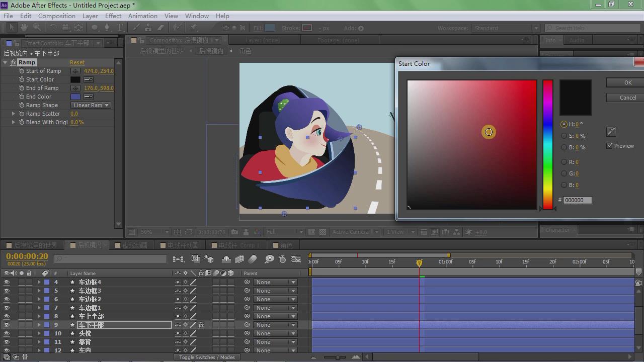Image resolution: width=644 pixels, height=362 pixels.
Task: Hide layer 10 头枕 eye toggle
Action: pos(7,333)
